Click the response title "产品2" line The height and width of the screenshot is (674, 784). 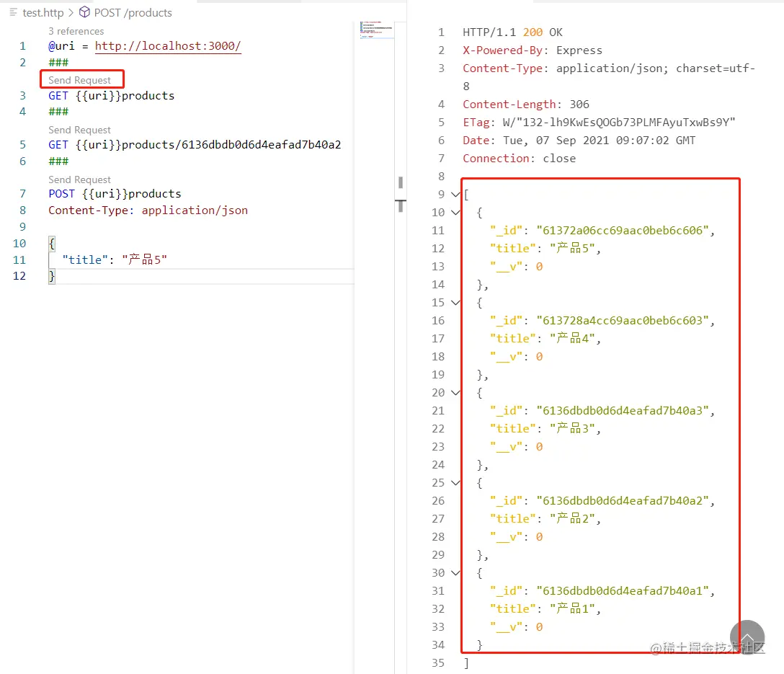545,518
